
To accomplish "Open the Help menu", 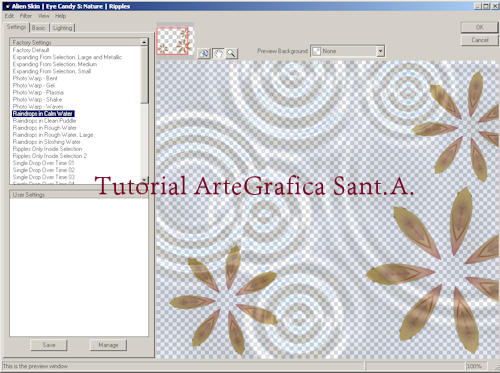I will [60, 16].
